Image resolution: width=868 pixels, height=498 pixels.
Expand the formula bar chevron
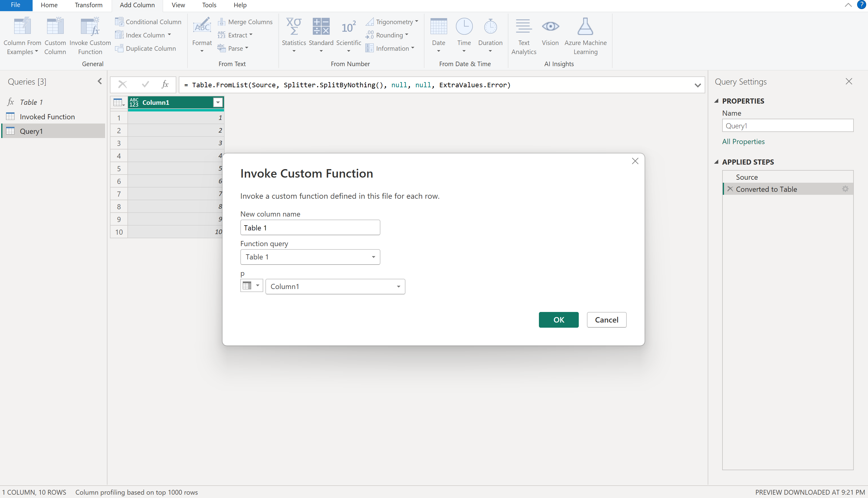(x=697, y=85)
